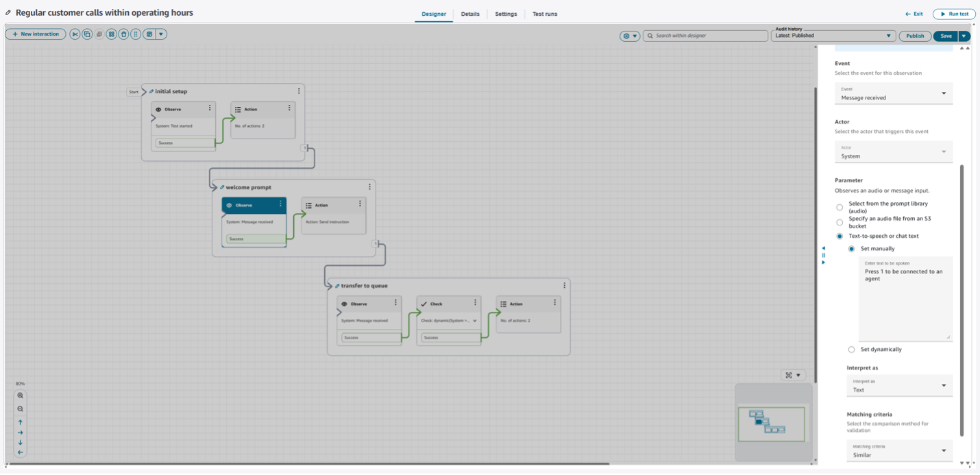980x475 pixels.
Task: Expand the Interpret as dropdown
Action: (x=899, y=386)
